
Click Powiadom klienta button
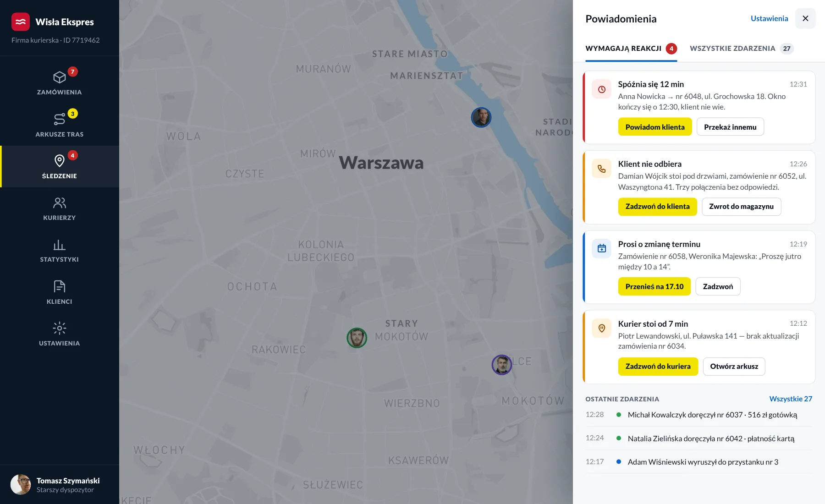tap(655, 127)
